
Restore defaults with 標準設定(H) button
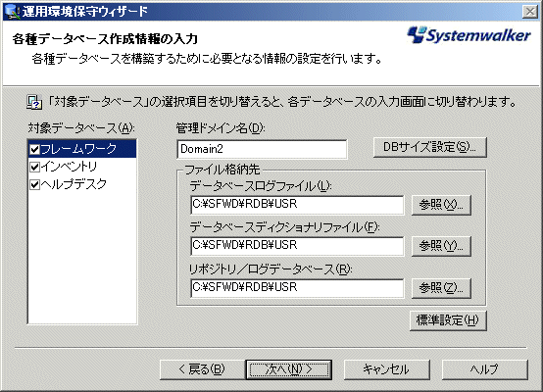448,320
